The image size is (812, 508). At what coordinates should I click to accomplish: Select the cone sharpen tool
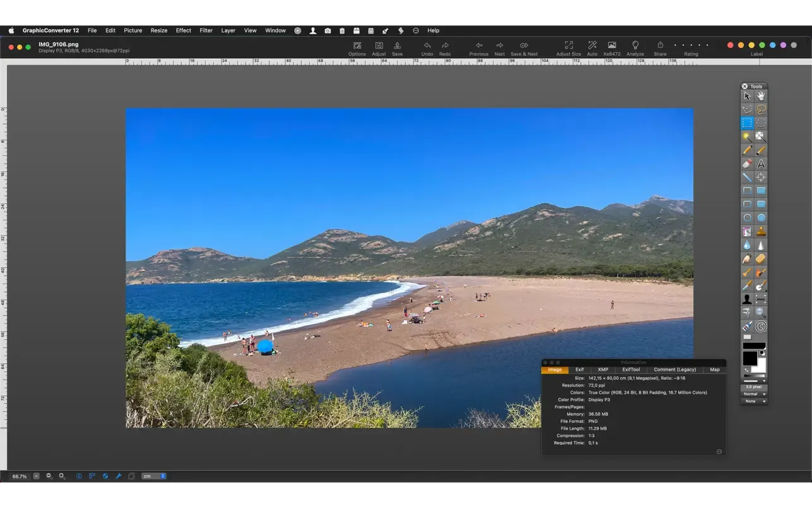click(x=761, y=245)
